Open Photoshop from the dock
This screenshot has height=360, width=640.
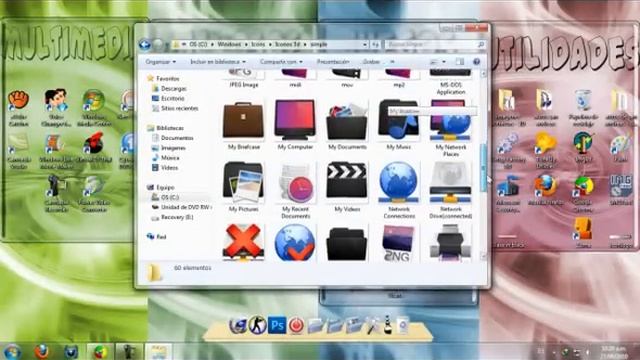point(277,325)
